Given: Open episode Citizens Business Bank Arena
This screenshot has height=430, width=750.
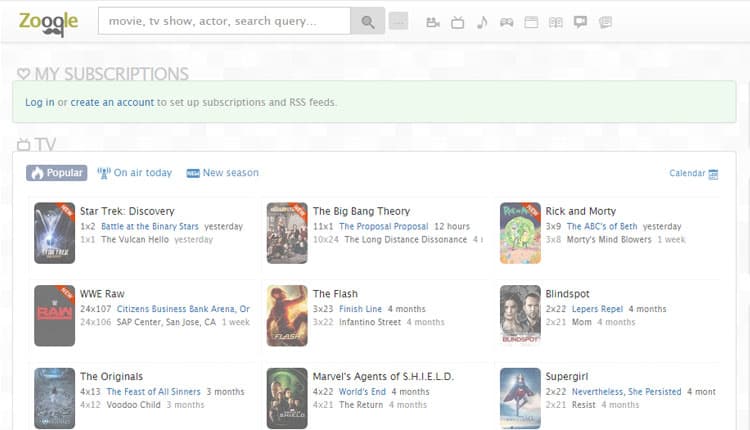Looking at the screenshot, I should [183, 309].
